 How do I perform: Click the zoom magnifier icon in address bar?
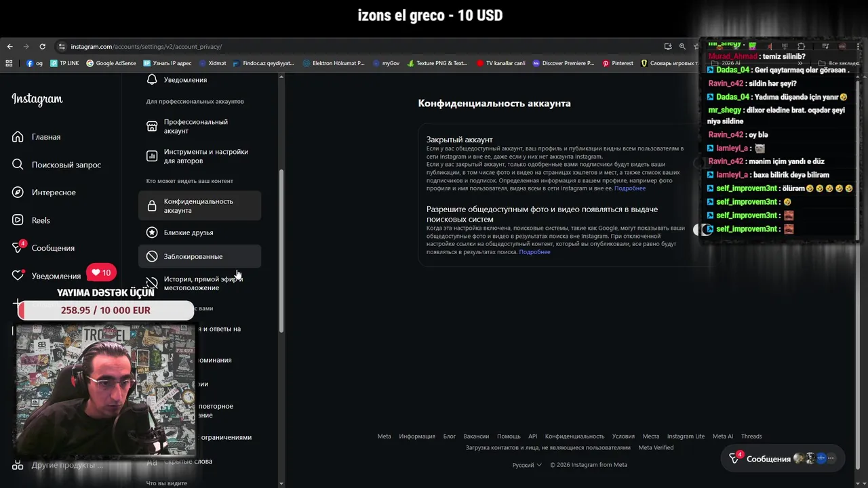[682, 47]
